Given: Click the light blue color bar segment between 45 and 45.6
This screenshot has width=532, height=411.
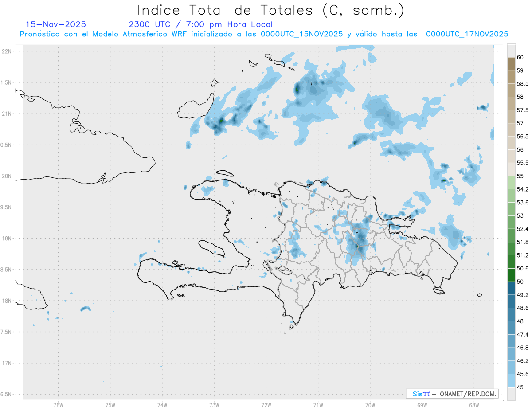Looking at the screenshot, I should [x=511, y=380].
